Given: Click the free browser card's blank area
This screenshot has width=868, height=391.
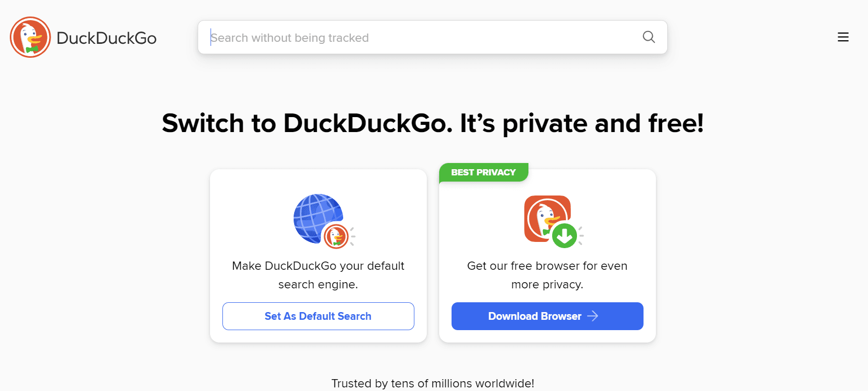Looking at the screenshot, I should [619, 196].
